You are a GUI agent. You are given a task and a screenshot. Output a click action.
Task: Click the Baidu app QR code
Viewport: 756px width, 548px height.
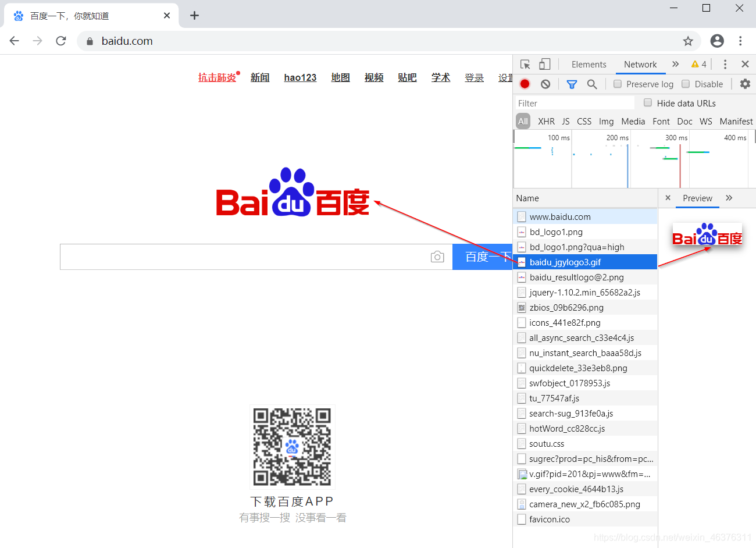[x=293, y=447]
